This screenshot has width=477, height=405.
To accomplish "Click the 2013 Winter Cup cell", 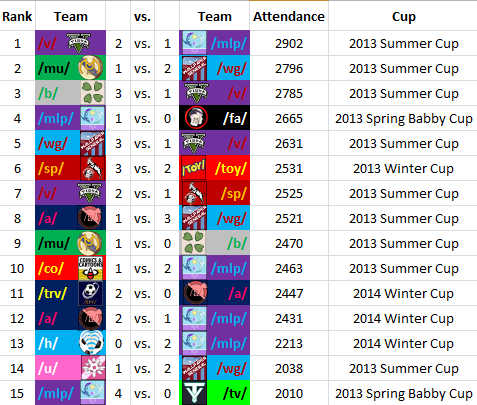I will point(403,168).
